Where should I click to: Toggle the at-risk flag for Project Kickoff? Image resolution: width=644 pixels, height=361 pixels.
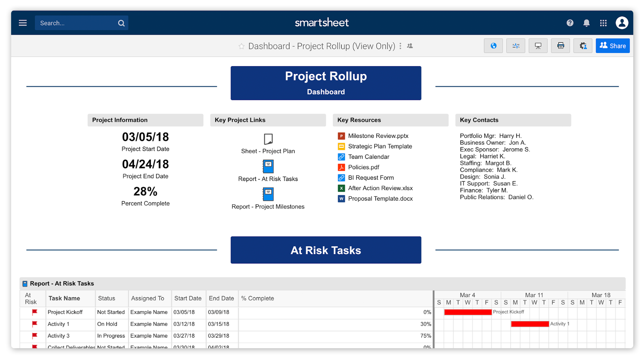point(35,312)
